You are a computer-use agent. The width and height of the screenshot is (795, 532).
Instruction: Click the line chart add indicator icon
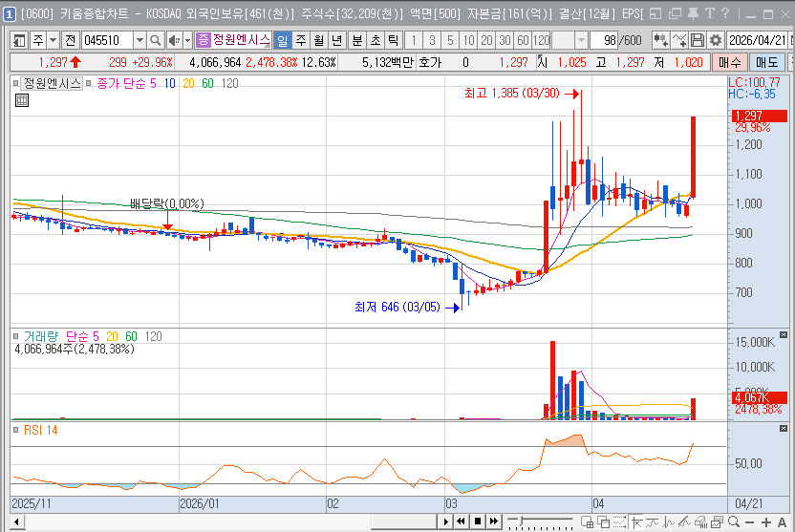(x=679, y=40)
